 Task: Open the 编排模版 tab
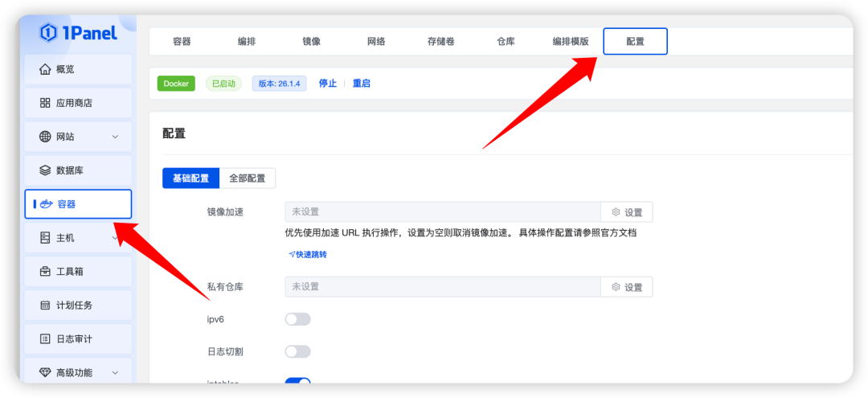(x=571, y=42)
